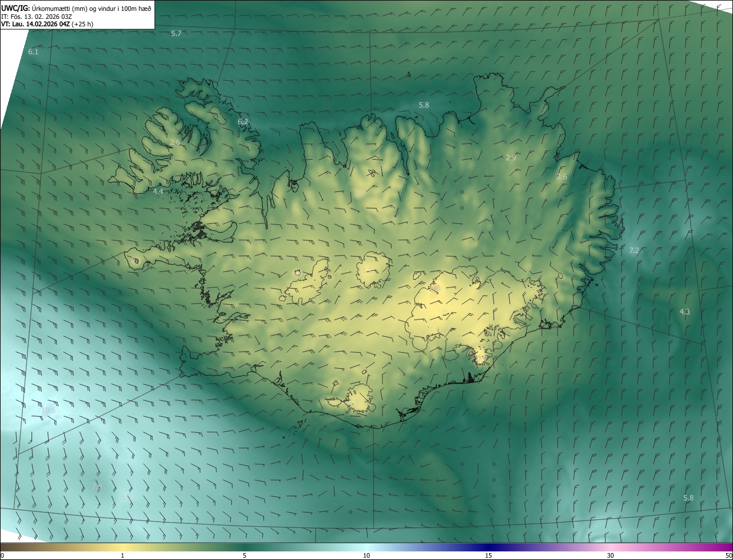
Task: Click the 15 tick label on the colour scale
Action: click(x=488, y=555)
